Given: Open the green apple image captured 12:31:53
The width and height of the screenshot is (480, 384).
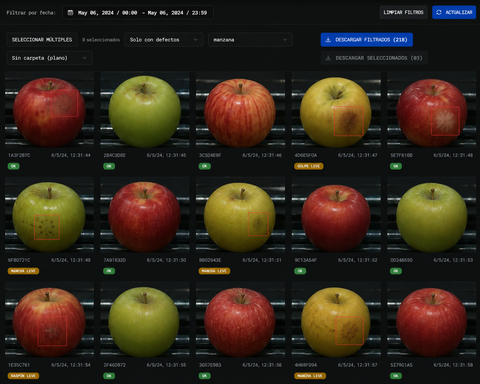Looking at the screenshot, I should [x=432, y=215].
